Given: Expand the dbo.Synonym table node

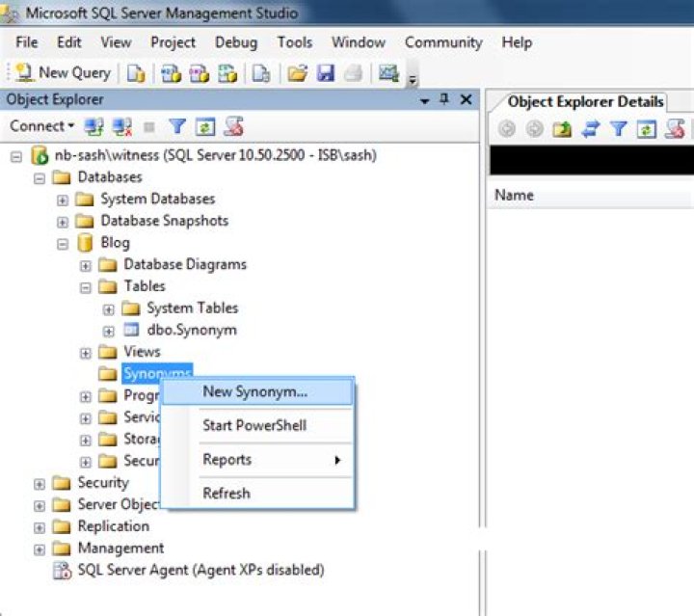Looking at the screenshot, I should (x=108, y=331).
